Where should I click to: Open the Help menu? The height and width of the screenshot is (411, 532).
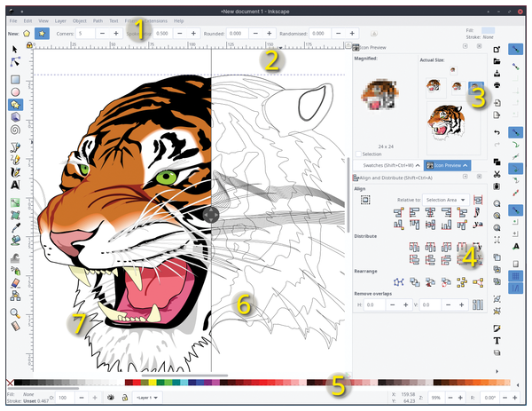coord(179,21)
